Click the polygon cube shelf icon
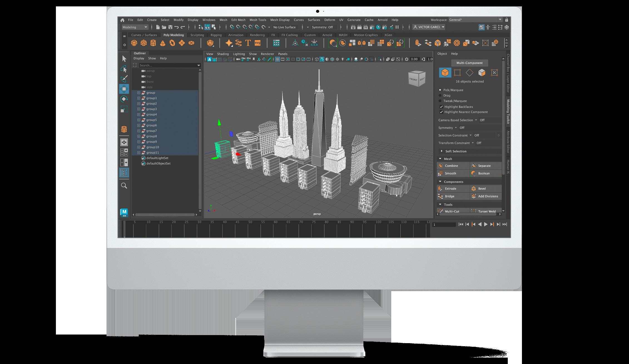 click(143, 43)
